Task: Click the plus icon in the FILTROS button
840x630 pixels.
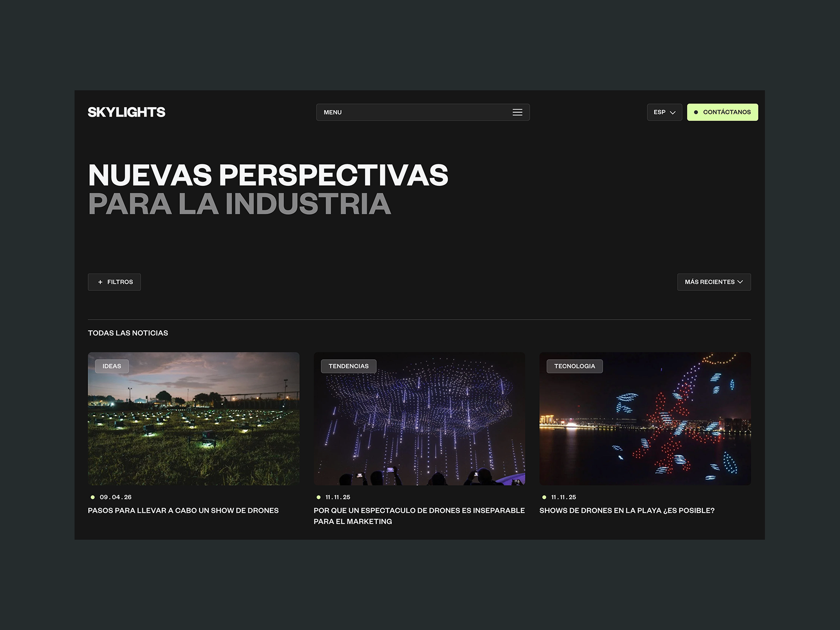Action: tap(100, 282)
